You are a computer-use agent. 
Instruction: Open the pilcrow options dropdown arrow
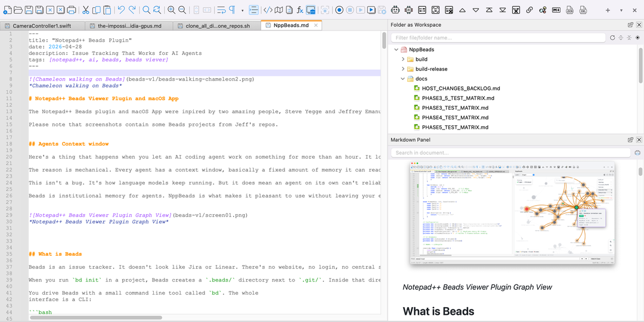point(243,10)
